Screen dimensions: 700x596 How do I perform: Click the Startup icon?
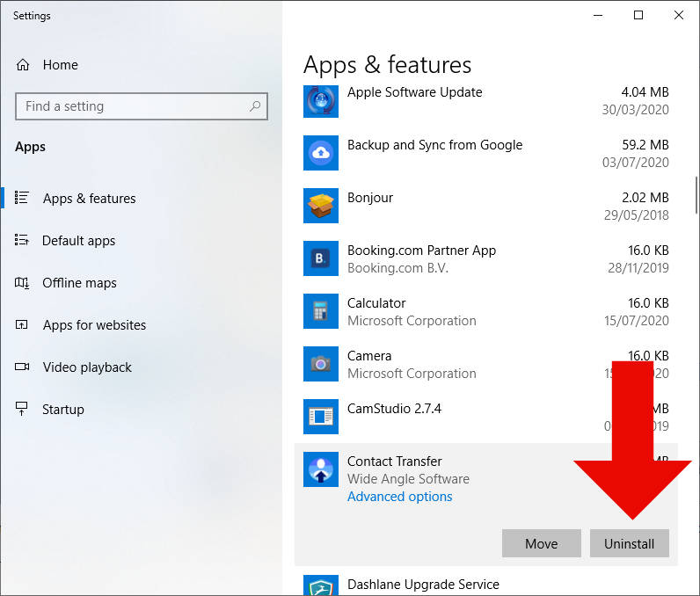[x=21, y=409]
